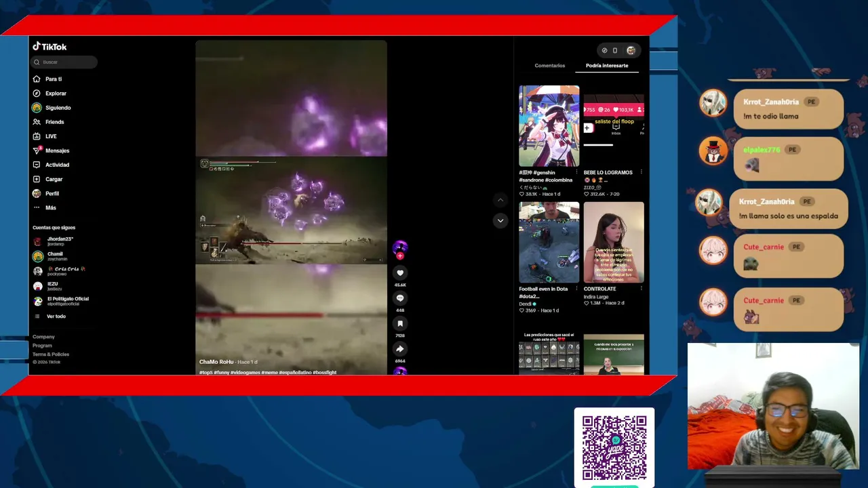Share the video with arrow icon

coord(400,349)
